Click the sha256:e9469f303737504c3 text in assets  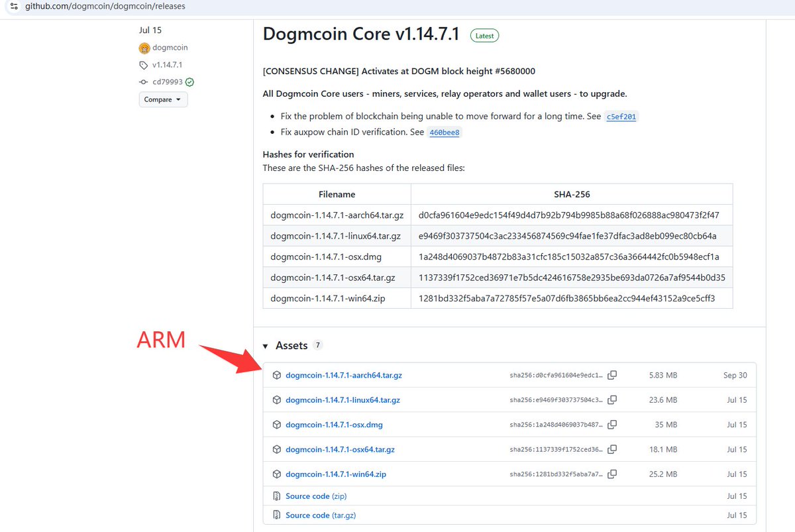pos(556,400)
